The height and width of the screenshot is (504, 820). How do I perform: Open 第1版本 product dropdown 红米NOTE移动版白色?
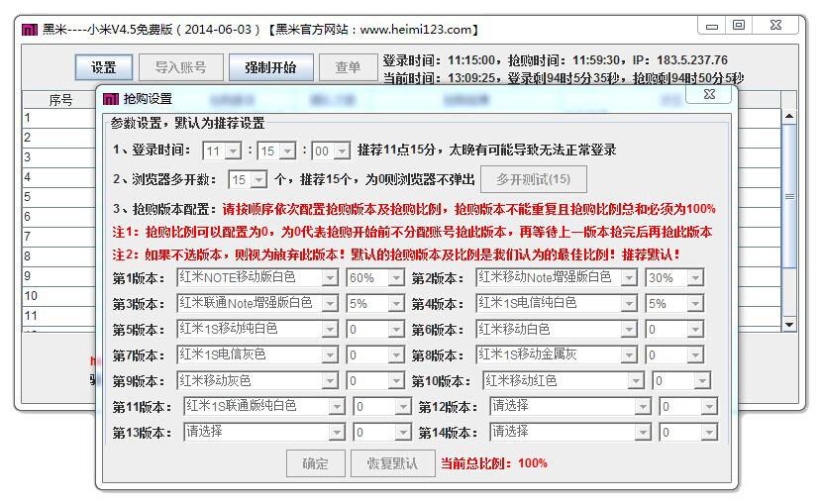click(257, 277)
